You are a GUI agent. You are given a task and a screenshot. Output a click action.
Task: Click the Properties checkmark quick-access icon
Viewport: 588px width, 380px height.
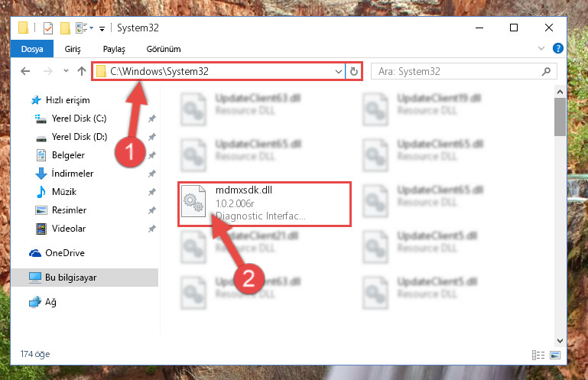pos(48,28)
